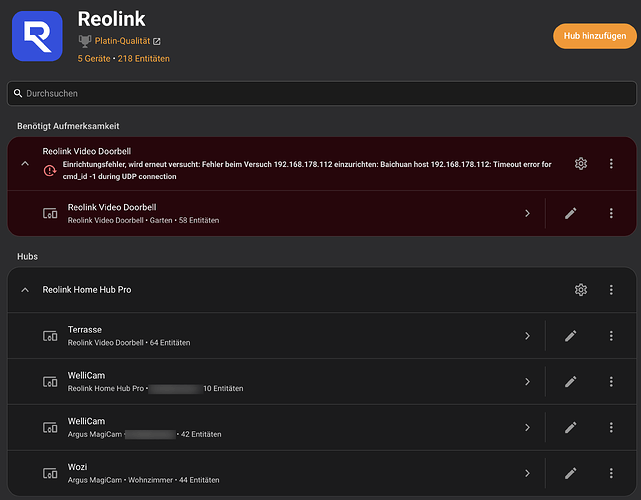The height and width of the screenshot is (500, 641).
Task: Edit the Garten Reolink Video Doorbell device
Action: click(x=570, y=213)
